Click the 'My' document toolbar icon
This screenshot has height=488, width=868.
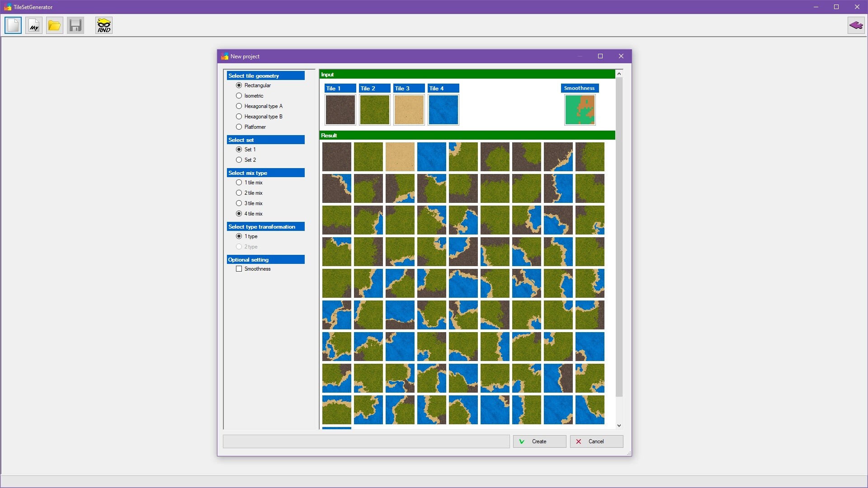(x=33, y=25)
